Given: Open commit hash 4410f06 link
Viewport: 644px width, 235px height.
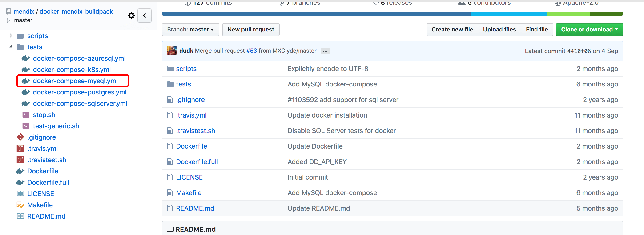Looking at the screenshot, I should pyautogui.click(x=579, y=51).
